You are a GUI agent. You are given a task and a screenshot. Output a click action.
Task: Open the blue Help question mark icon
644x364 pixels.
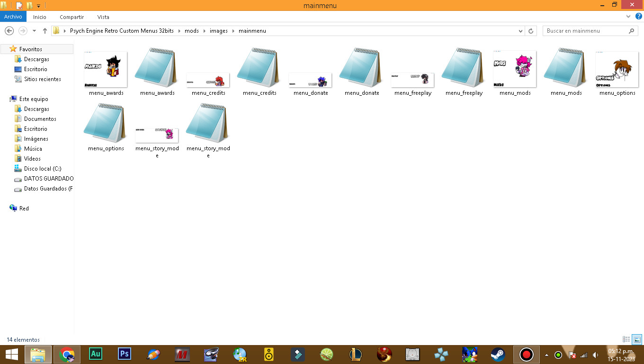(x=638, y=16)
